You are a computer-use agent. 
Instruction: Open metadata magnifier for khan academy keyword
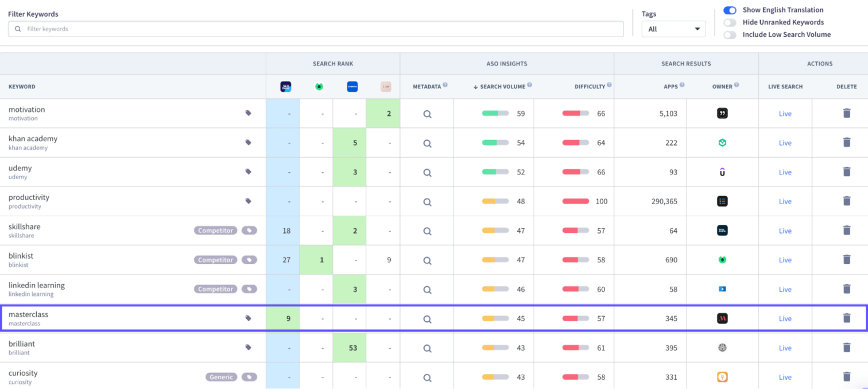pos(427,142)
